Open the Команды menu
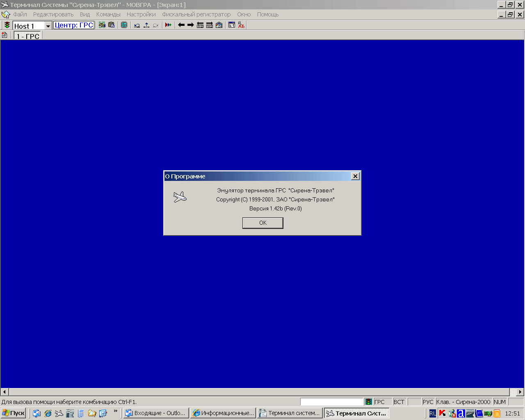Screen dimensions: 525x420 108,14
